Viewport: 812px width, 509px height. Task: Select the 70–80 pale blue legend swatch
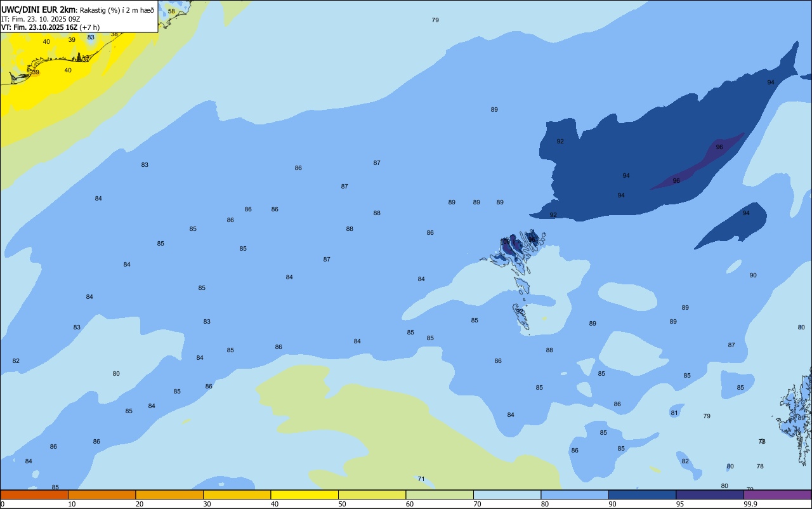pos(507,494)
